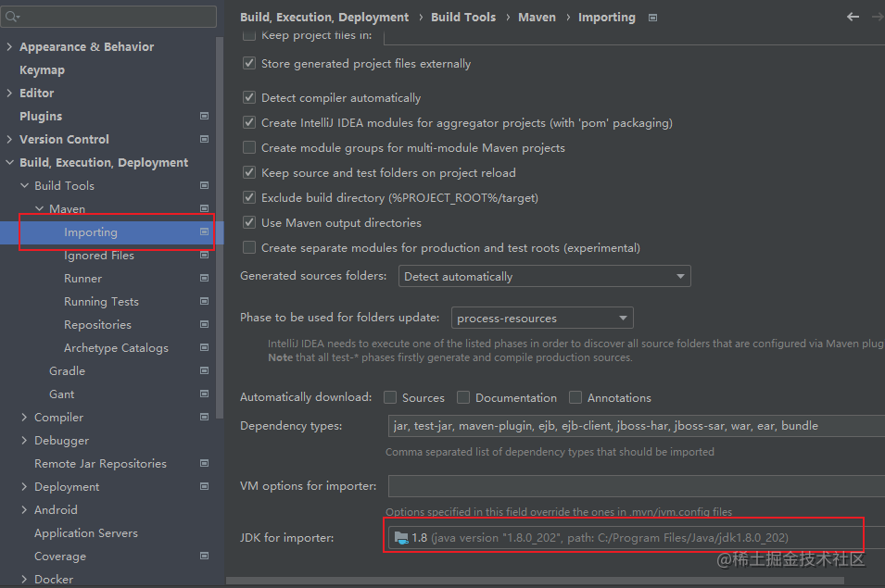Click Build Tools breadcrumb link
This screenshot has width=885, height=588.
(x=463, y=18)
